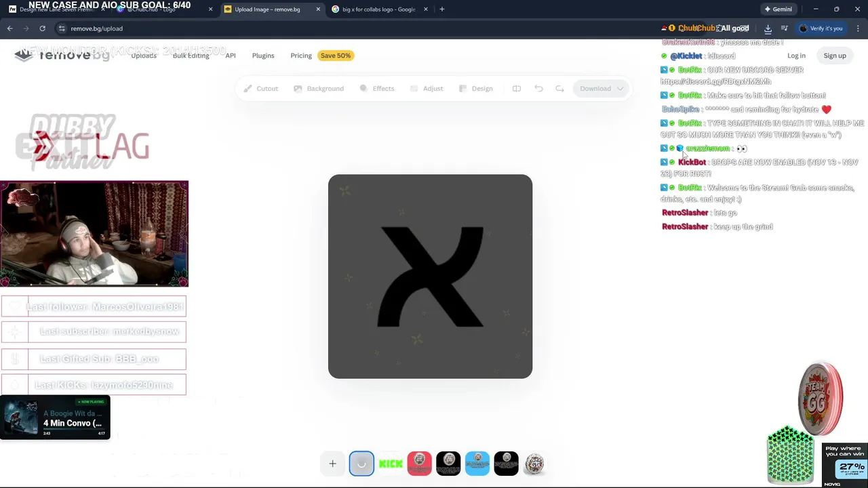Close the Upload Image remove.bg tab
Viewport: 868px width, 488px height.
pyautogui.click(x=318, y=9)
